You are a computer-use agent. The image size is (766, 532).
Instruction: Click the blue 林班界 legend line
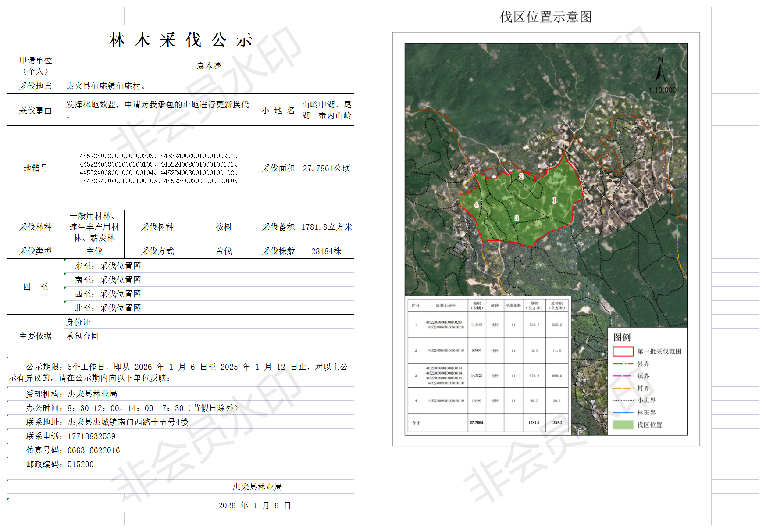(x=623, y=413)
